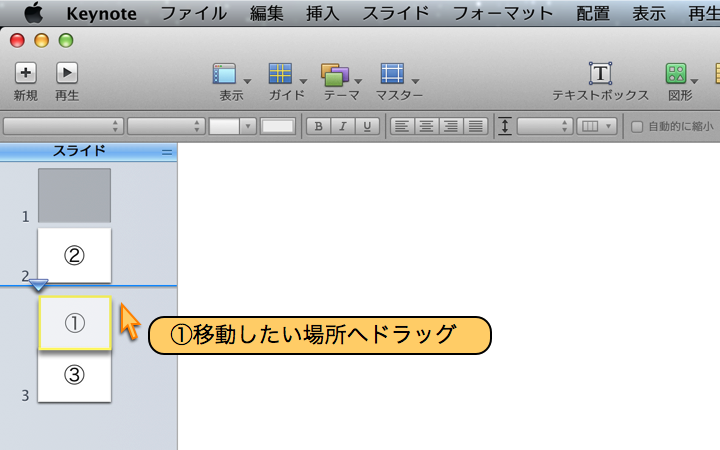Open the font size arrow dropdown

click(248, 126)
